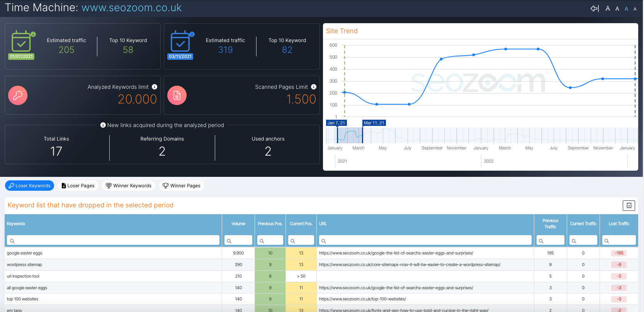Click the Mar 11, 21 range handle
The height and width of the screenshot is (312, 644).
click(374, 123)
